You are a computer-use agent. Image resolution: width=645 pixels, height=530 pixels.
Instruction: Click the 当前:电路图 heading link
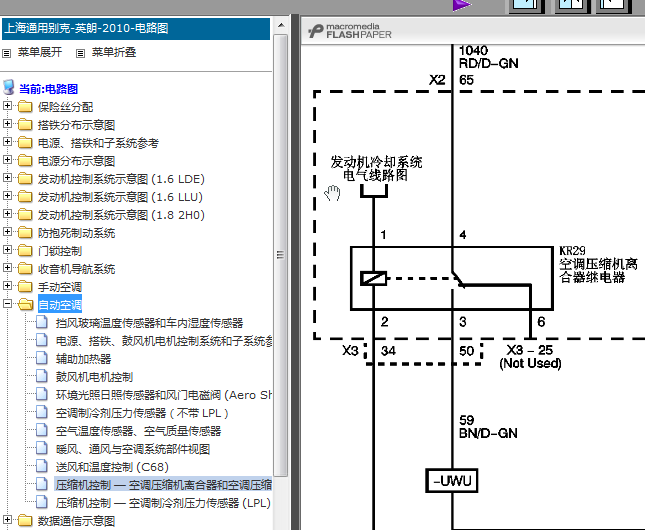[49, 89]
